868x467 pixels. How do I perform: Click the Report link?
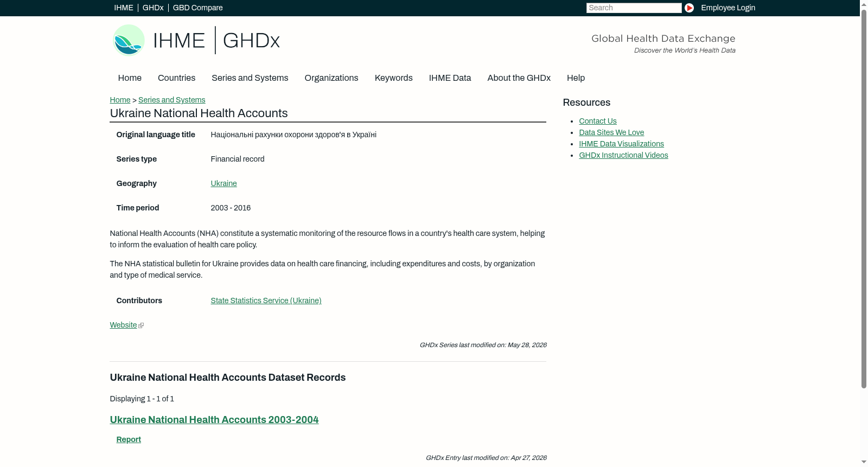tap(129, 439)
